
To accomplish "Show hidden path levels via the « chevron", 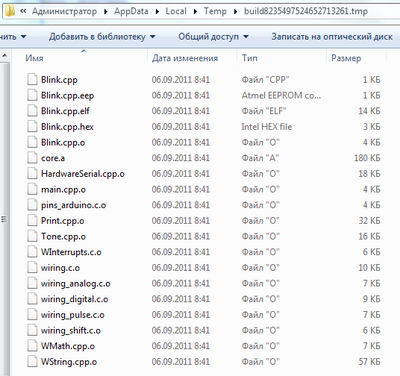I will (x=23, y=11).
